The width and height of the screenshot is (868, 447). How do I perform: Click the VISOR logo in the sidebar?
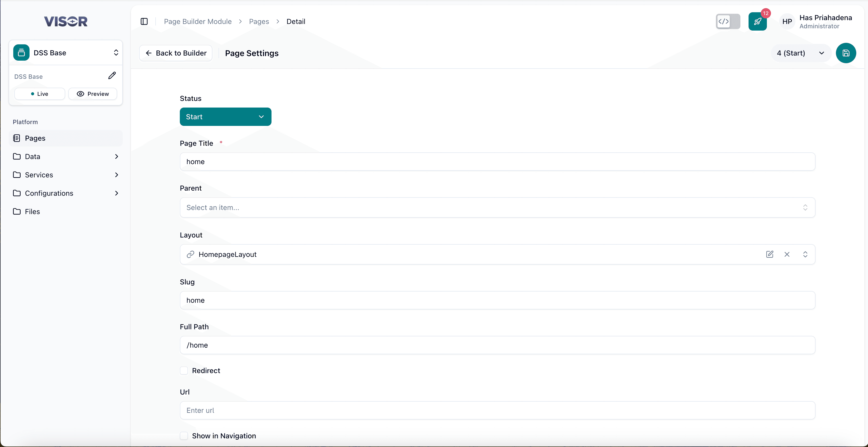[65, 21]
